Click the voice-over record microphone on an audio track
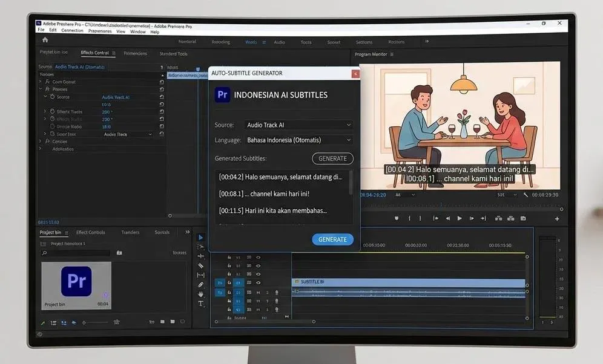The height and width of the screenshot is (364, 603). click(x=277, y=293)
